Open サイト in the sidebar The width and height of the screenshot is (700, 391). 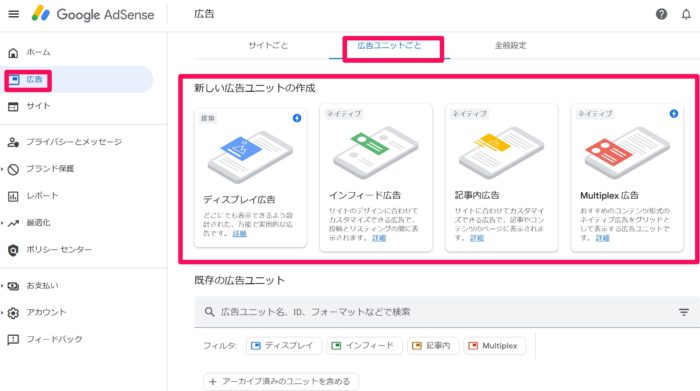tap(38, 106)
